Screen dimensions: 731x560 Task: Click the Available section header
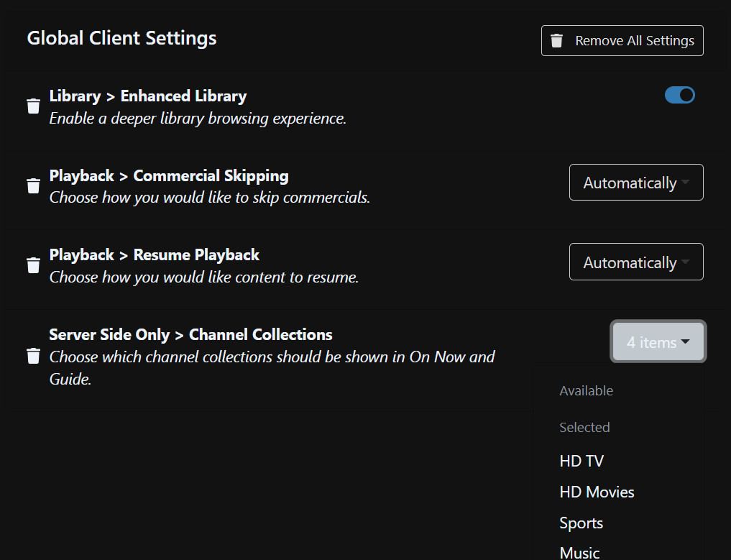586,391
